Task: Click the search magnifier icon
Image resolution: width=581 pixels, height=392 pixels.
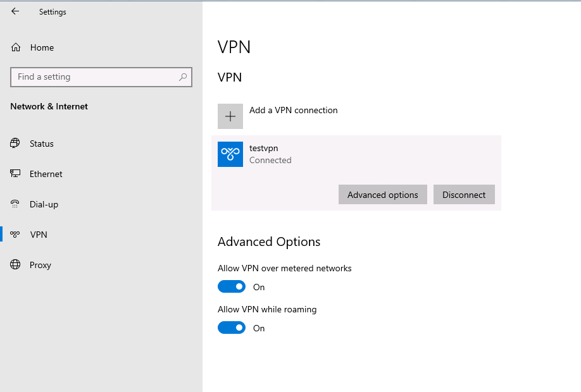Action: click(183, 77)
